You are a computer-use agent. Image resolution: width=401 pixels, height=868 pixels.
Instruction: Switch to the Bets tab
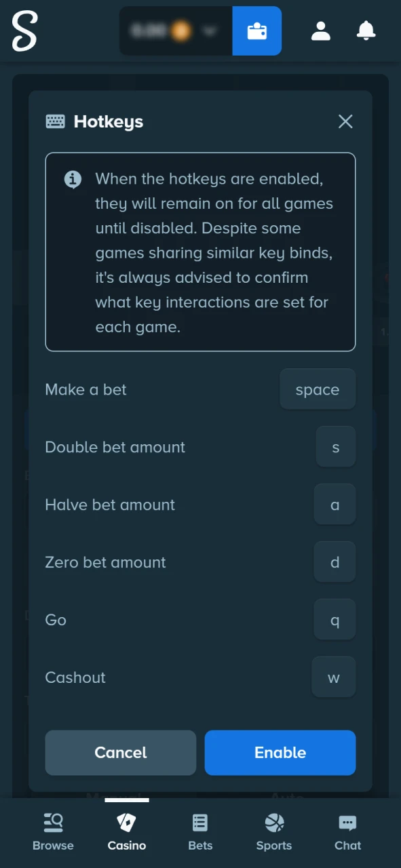point(199,829)
